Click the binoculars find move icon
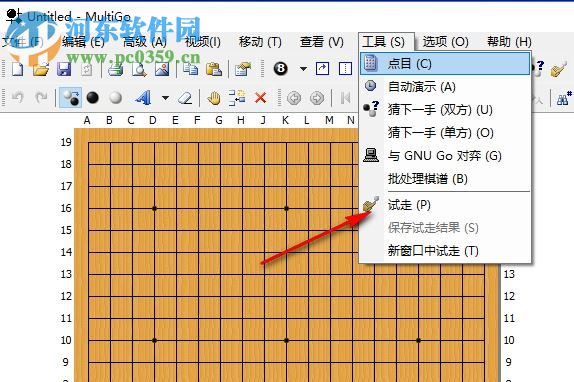This screenshot has height=382, width=574. (x=564, y=98)
